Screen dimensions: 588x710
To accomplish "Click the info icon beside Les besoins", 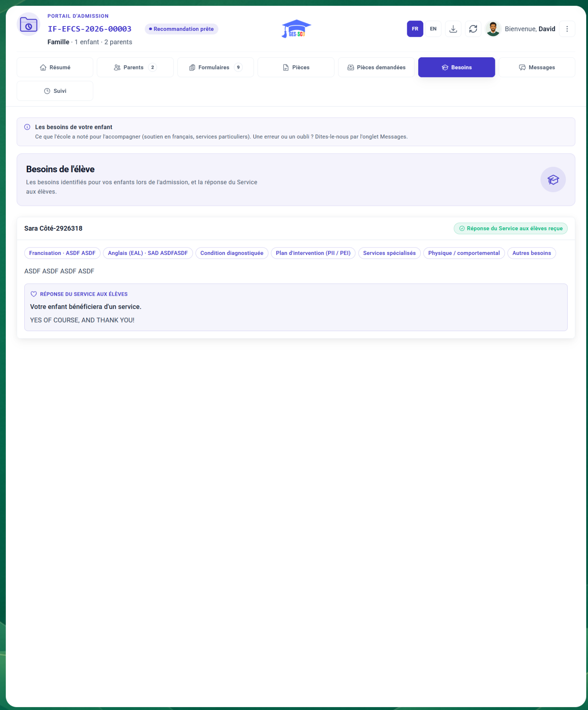I will (27, 127).
